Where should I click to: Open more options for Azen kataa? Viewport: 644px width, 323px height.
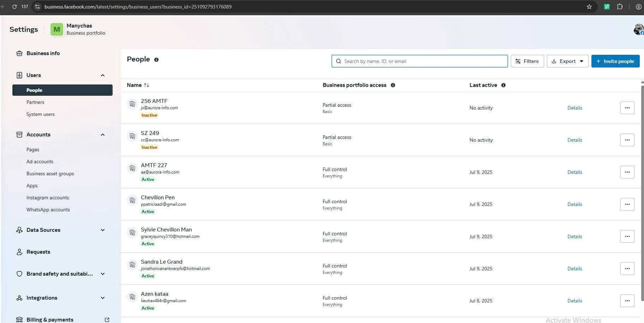click(627, 301)
